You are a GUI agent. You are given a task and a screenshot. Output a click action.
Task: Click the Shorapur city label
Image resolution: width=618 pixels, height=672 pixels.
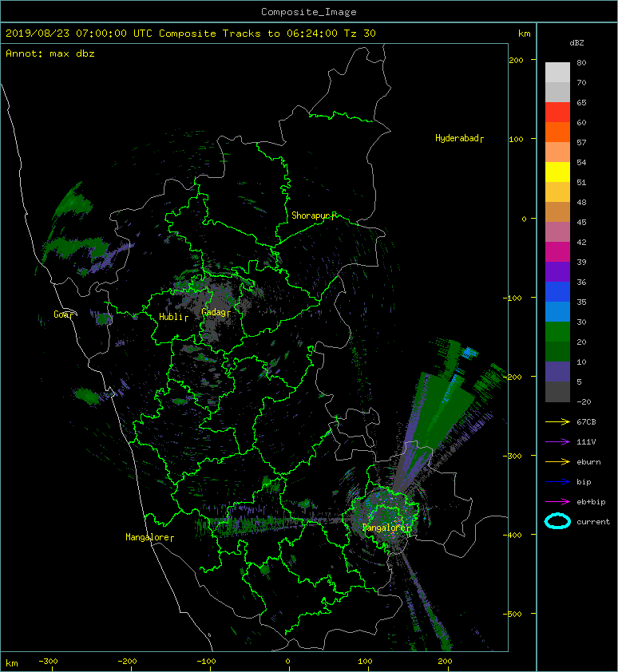click(x=311, y=215)
